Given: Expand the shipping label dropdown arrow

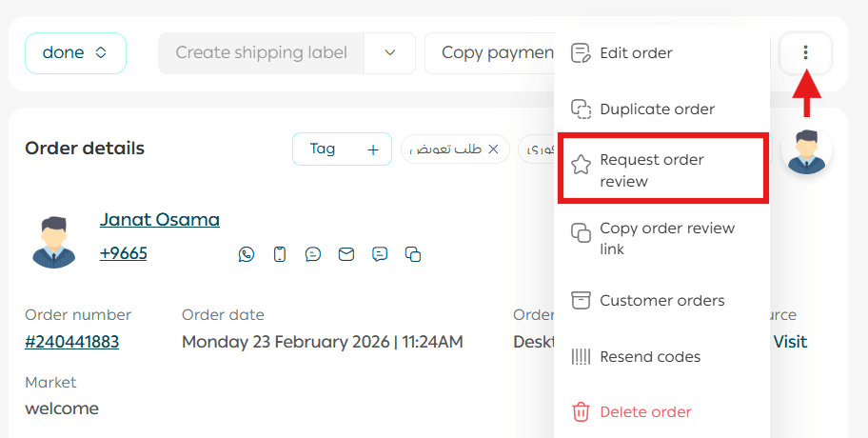Looking at the screenshot, I should tap(389, 53).
